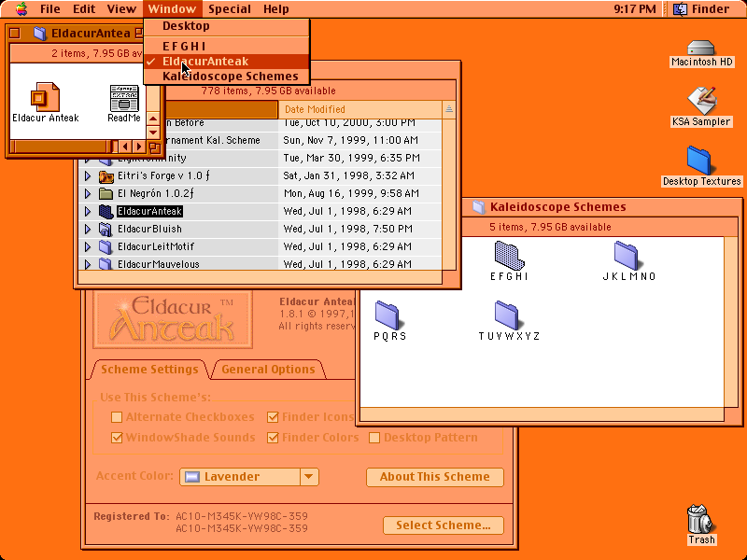
Task: Switch to the Scheme Settings tab
Action: click(x=149, y=369)
